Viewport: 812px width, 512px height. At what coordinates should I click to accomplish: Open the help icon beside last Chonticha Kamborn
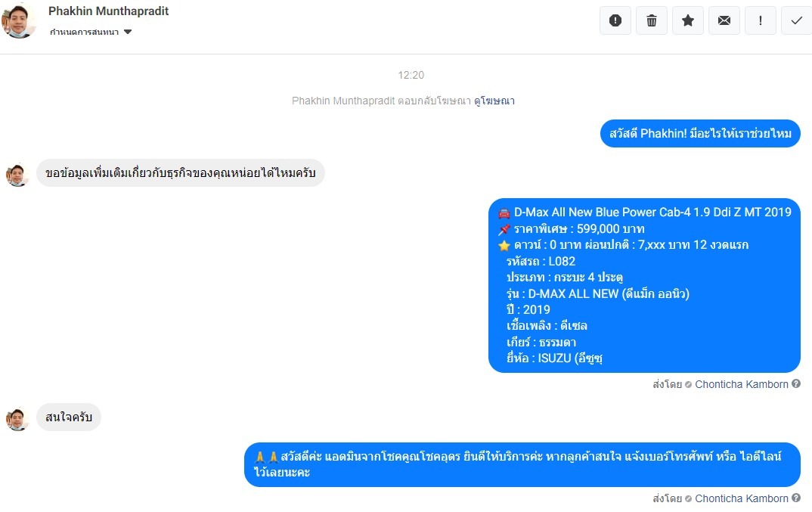tap(796, 498)
